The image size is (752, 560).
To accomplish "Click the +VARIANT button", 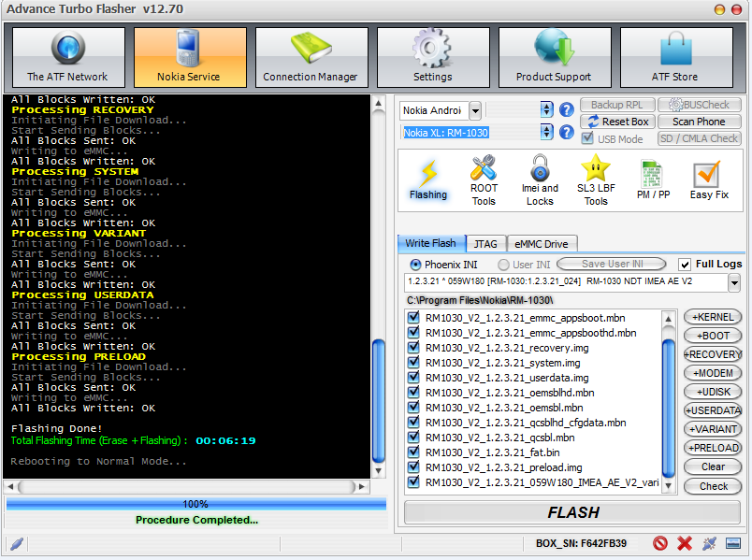I will (713, 429).
